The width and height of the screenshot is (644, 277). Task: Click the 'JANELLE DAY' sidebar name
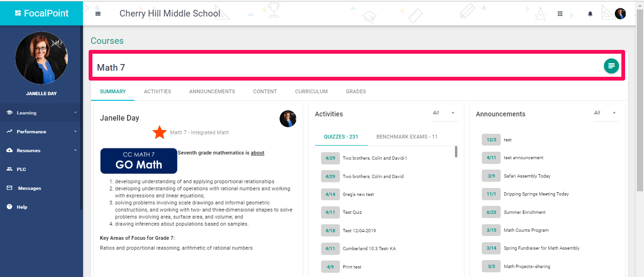(41, 93)
